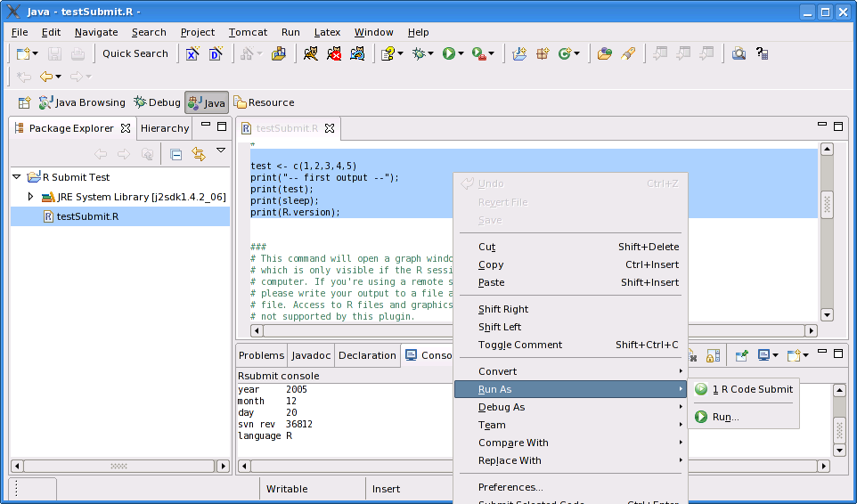Click the Start Tomcat cat icon

point(310,53)
